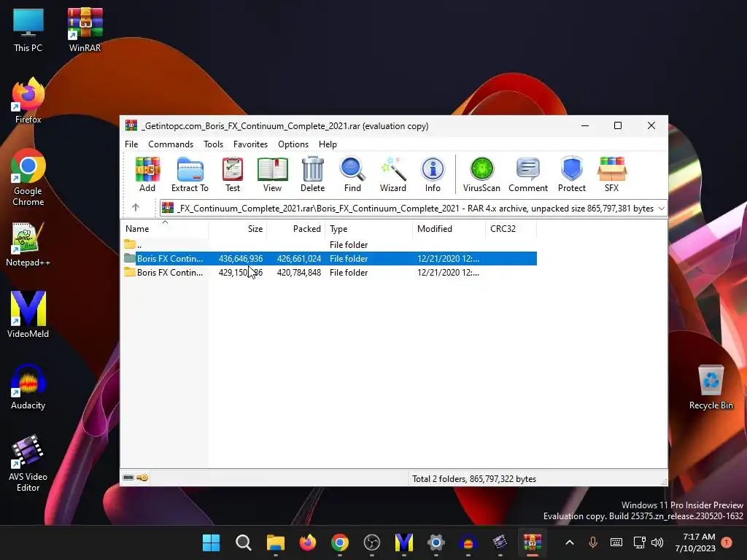747x560 pixels.
Task: Click WinRAR taskbar icon
Action: [x=532, y=542]
